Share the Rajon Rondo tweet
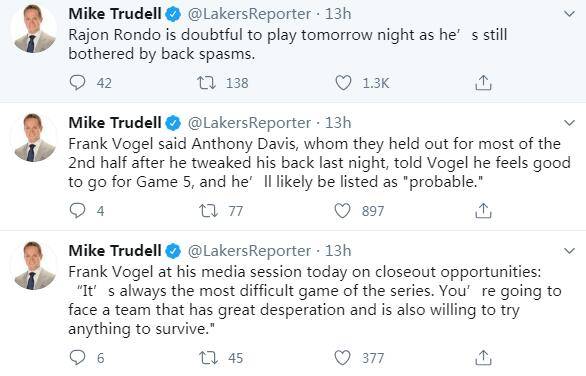586x376 pixels. (x=483, y=83)
